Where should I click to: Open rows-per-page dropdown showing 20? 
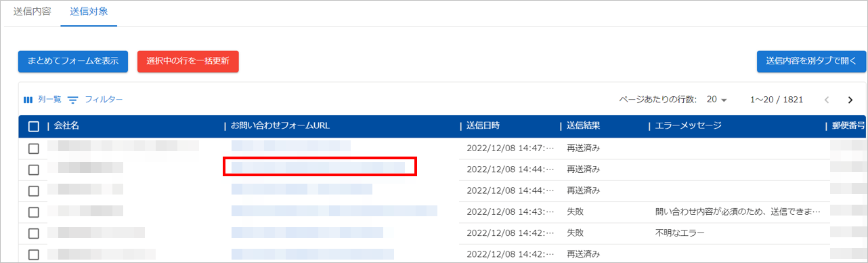pos(716,100)
